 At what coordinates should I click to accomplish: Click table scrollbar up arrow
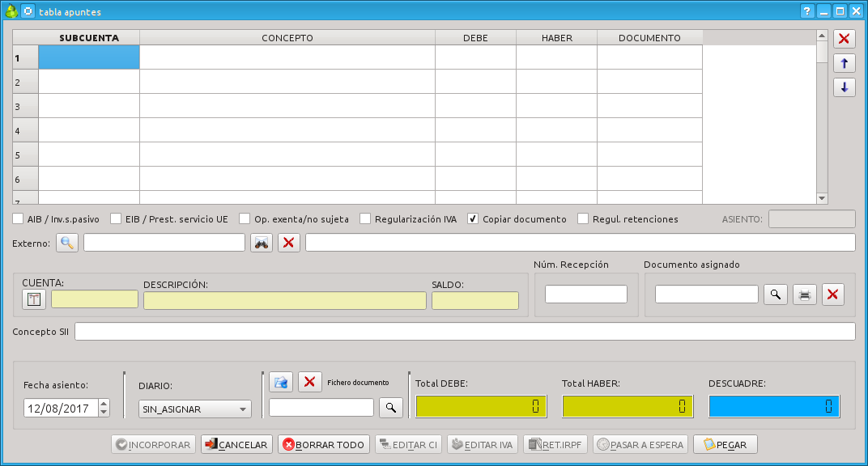pos(822,36)
